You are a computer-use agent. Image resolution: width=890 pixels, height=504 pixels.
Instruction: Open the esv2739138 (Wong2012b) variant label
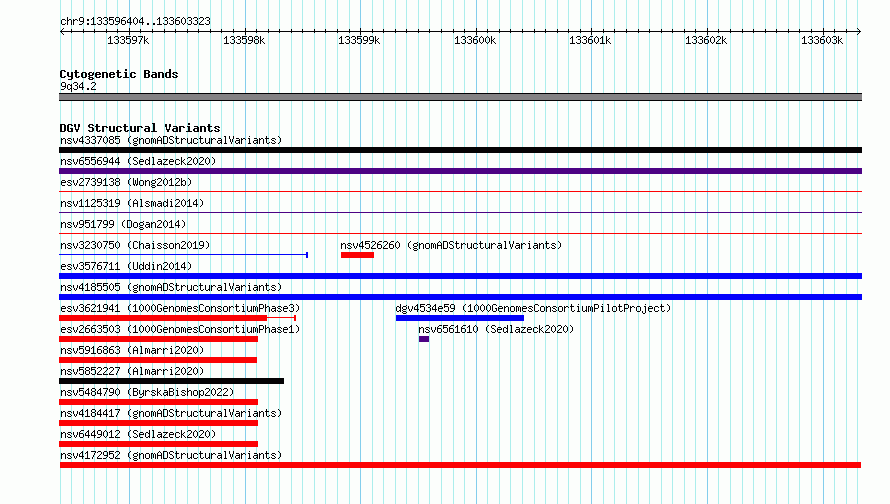pos(126,182)
